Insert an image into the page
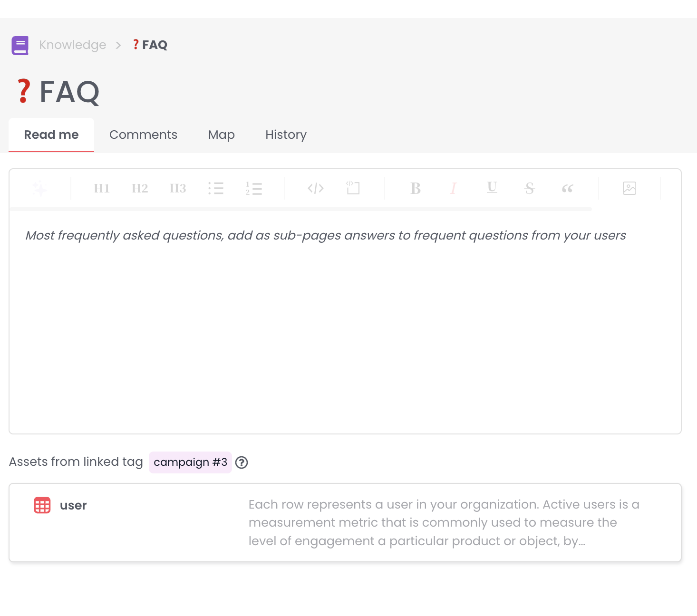 (x=629, y=188)
